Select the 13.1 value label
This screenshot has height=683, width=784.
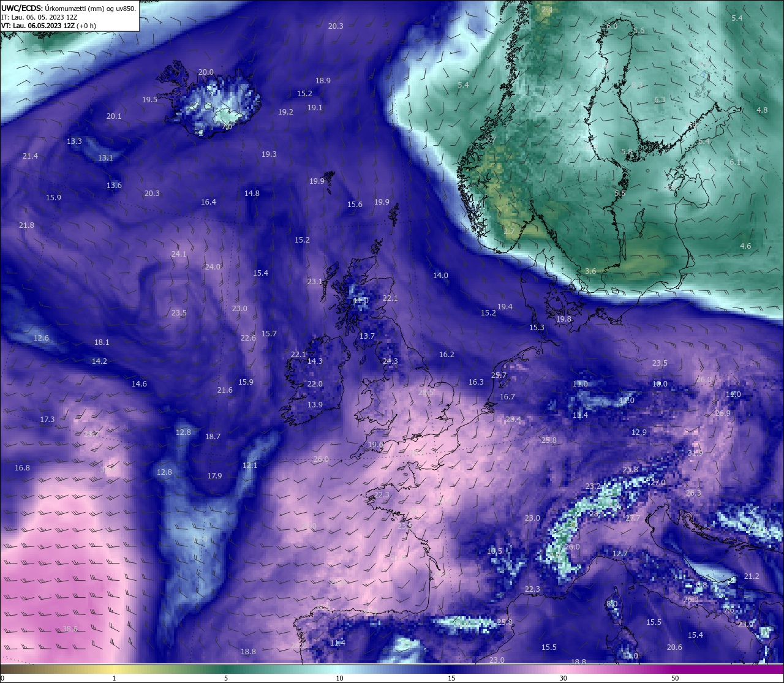(x=105, y=157)
